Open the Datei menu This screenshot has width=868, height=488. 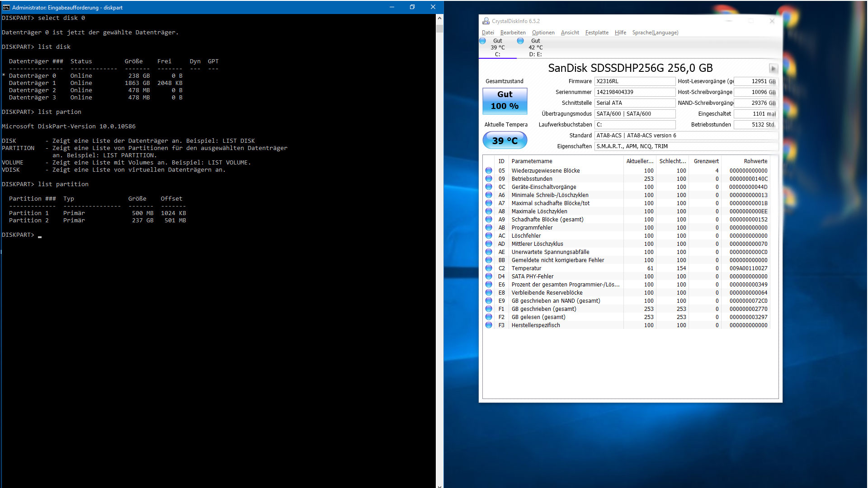[x=488, y=33]
